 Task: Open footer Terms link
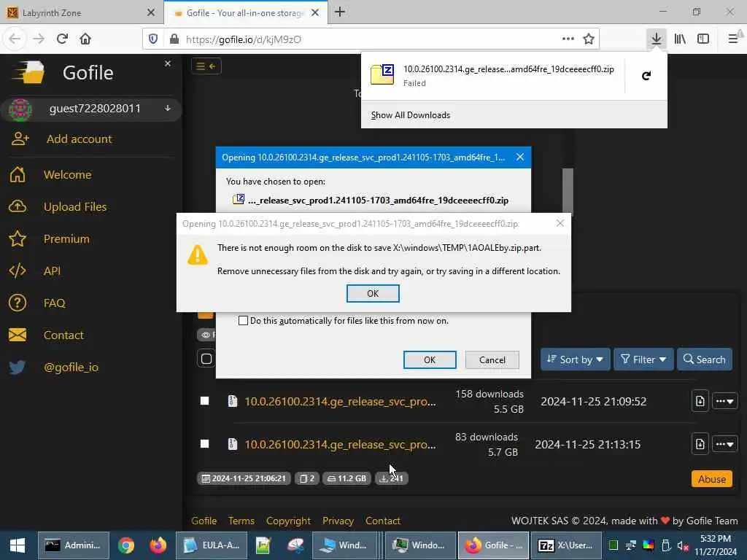(x=241, y=521)
